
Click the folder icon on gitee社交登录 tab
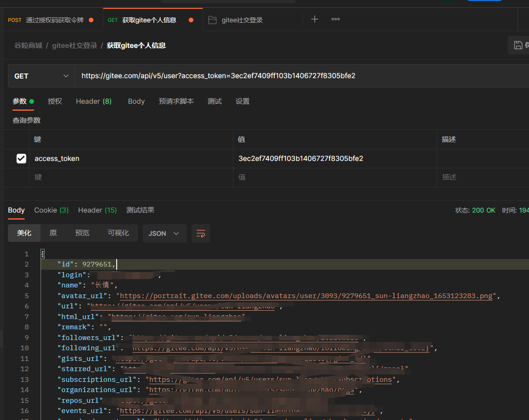point(212,20)
